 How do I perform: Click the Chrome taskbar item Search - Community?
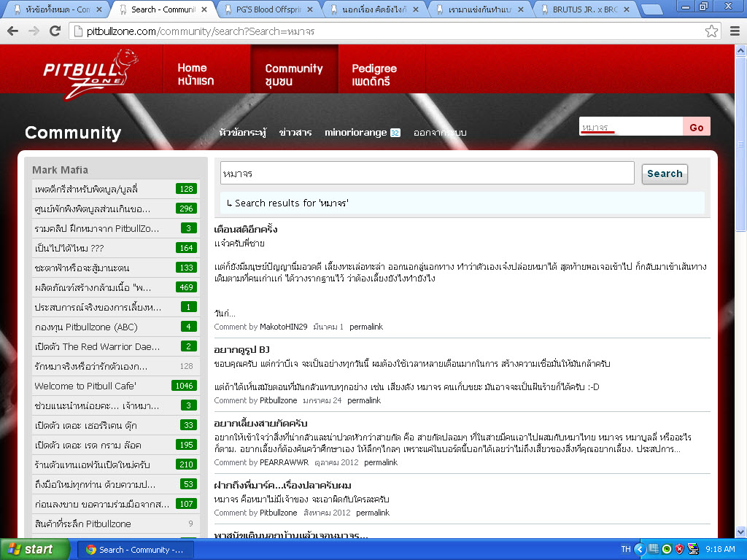pos(136,550)
